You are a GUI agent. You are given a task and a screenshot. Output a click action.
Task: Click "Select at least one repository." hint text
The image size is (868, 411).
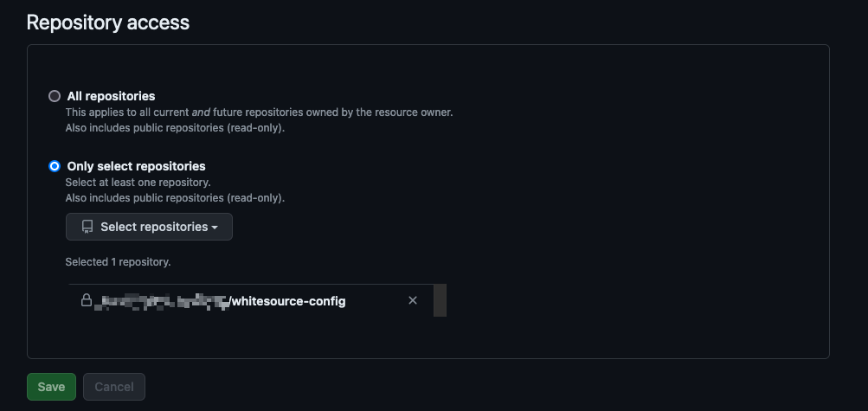click(x=138, y=183)
